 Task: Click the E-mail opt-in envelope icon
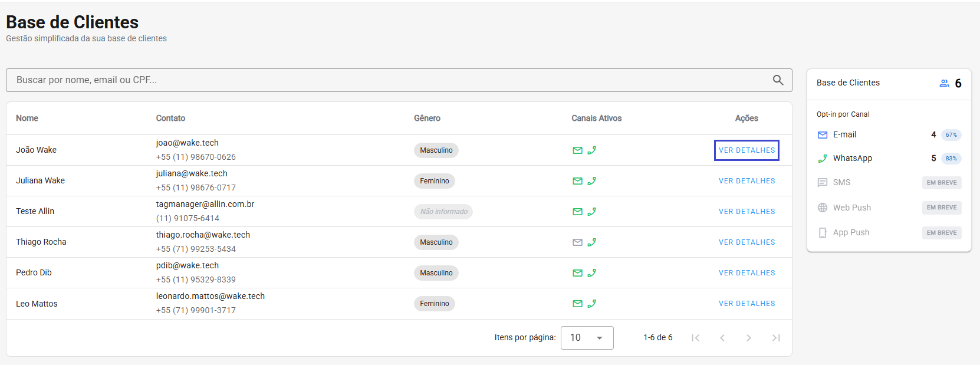tap(823, 135)
